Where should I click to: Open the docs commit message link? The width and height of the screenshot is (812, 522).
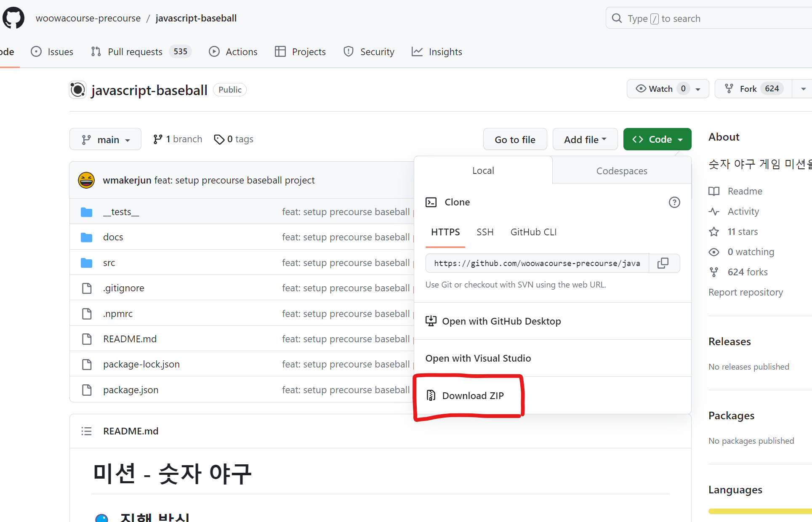346,237
